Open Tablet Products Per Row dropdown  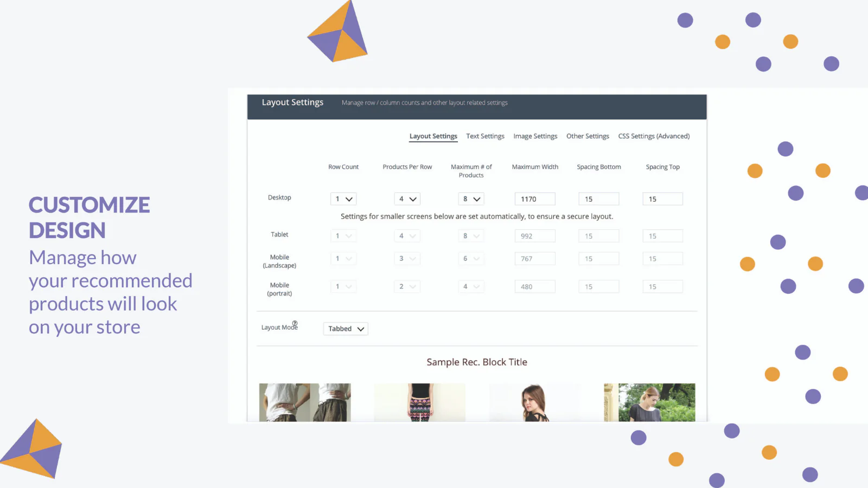(407, 236)
